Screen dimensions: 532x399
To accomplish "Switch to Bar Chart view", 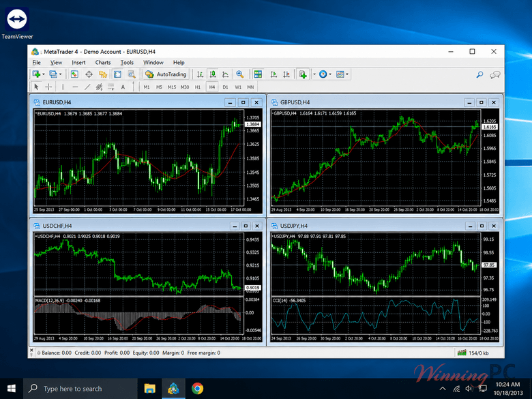I will pos(200,74).
